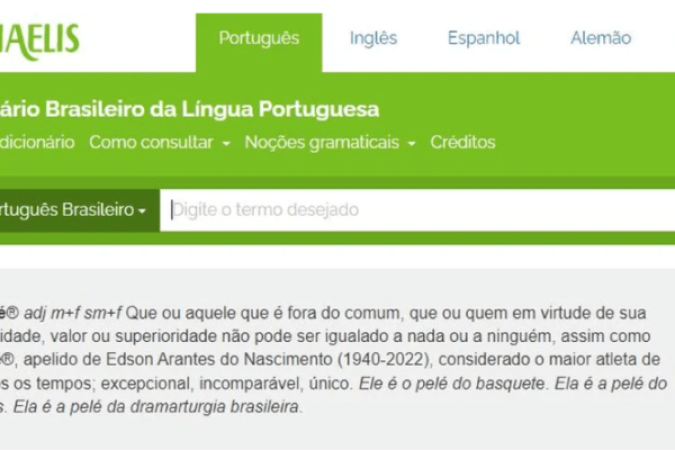675x450 pixels.
Task: Open the Inglês dictionary tab
Action: [373, 39]
